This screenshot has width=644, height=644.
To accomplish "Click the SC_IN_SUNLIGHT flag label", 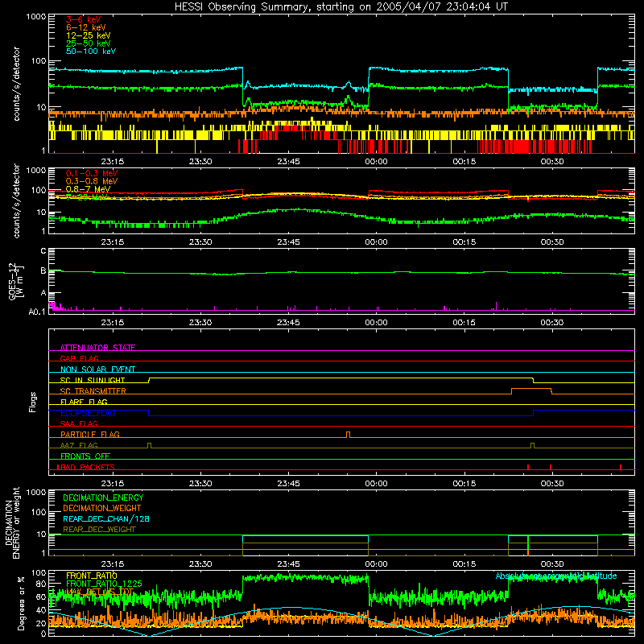I will tap(93, 380).
